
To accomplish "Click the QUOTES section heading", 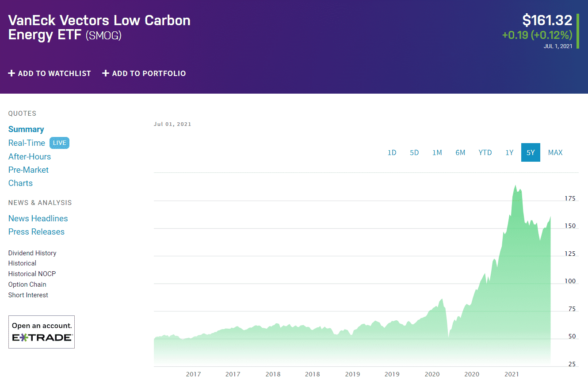I will pos(22,114).
